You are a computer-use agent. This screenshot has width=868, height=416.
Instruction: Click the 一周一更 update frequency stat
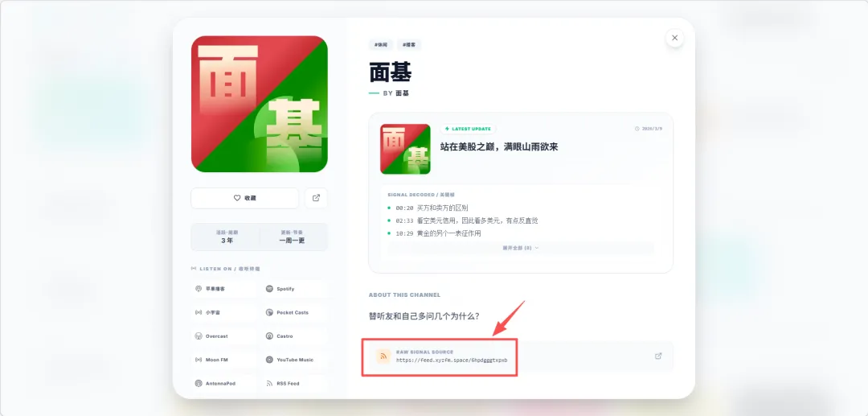point(292,237)
